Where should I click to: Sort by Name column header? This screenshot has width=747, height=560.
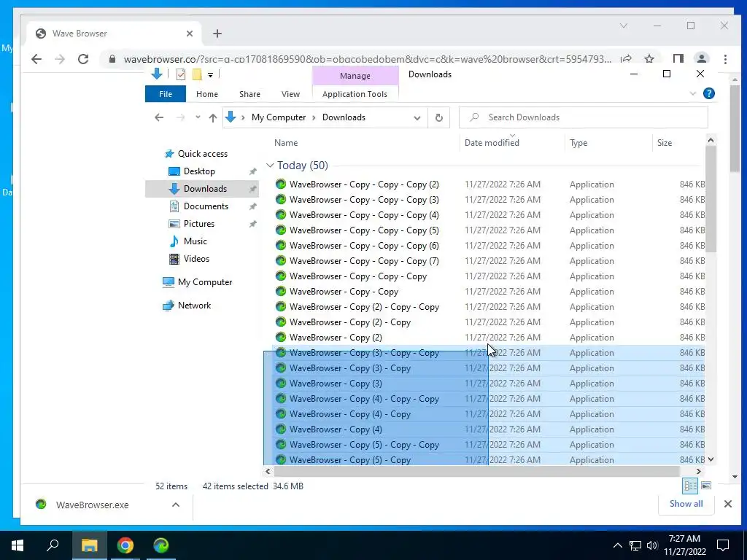286,142
